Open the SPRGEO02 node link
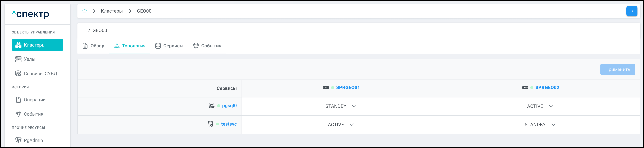 point(547,88)
